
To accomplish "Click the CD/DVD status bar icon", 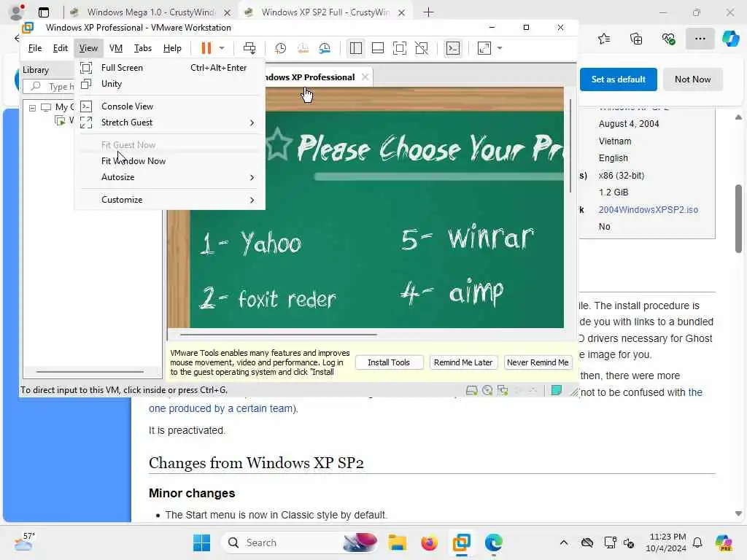I will click(487, 391).
